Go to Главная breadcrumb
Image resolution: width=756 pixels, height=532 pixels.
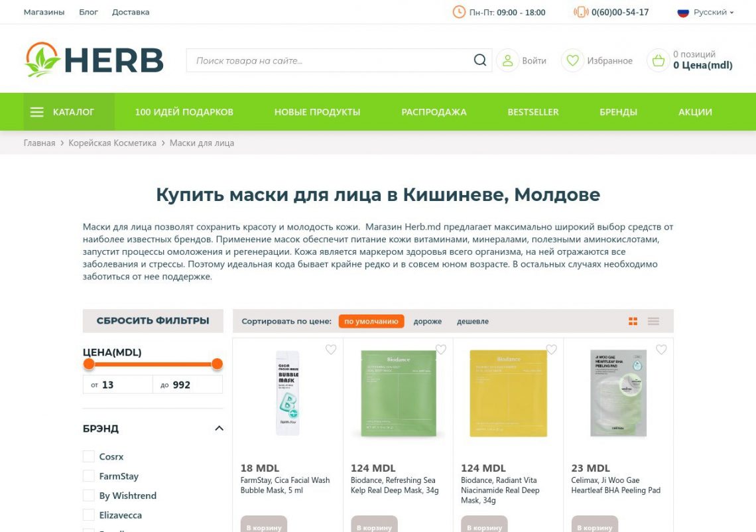point(39,143)
